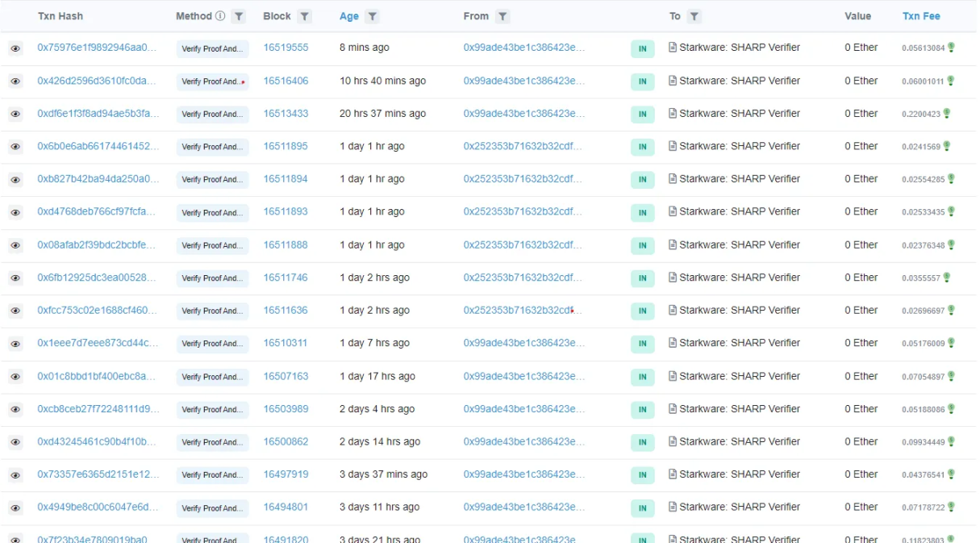The height and width of the screenshot is (543, 980).
Task: Click the Method help question-mark icon
Action: click(x=220, y=16)
